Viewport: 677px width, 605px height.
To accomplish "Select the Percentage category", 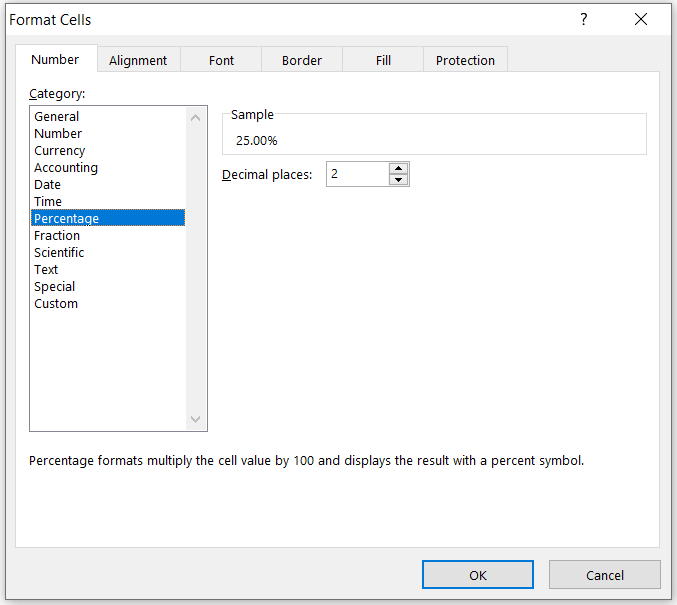I will point(108,219).
